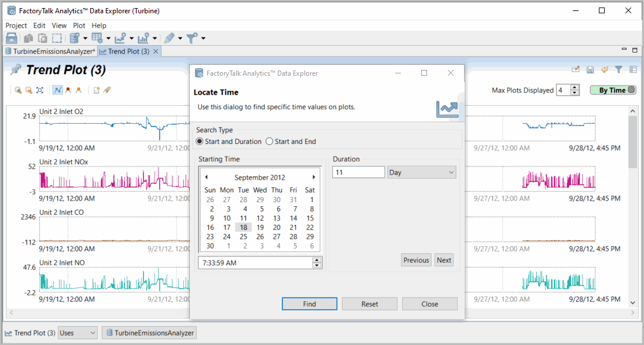Switch to the TurbineEmissionsAnalyzer tab
This screenshot has height=345, width=644.
50,51
